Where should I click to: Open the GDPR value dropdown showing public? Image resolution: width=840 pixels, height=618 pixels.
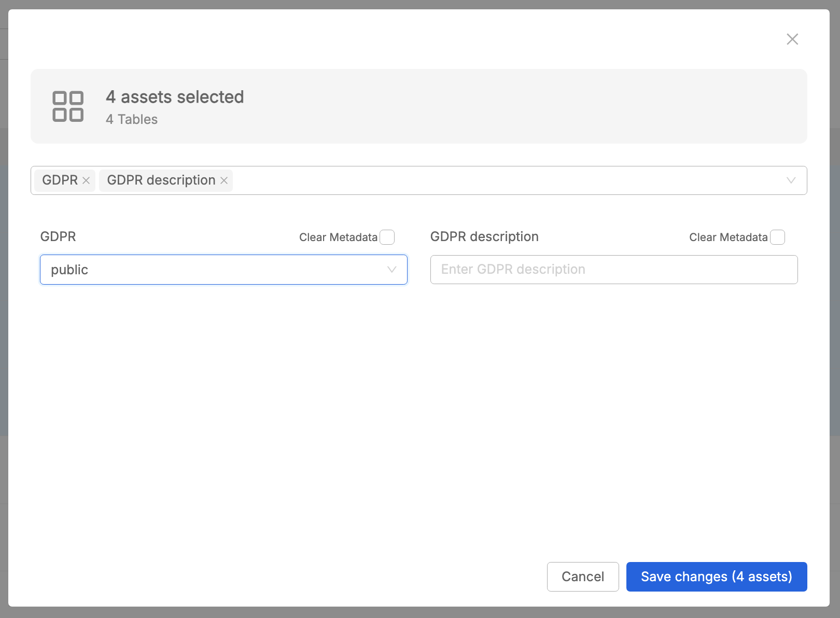click(x=223, y=270)
